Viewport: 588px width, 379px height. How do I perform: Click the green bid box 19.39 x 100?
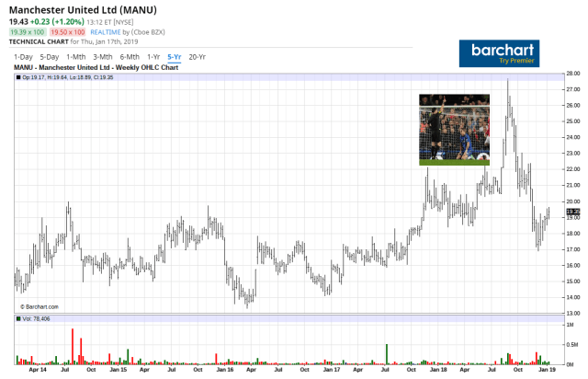pos(27,31)
